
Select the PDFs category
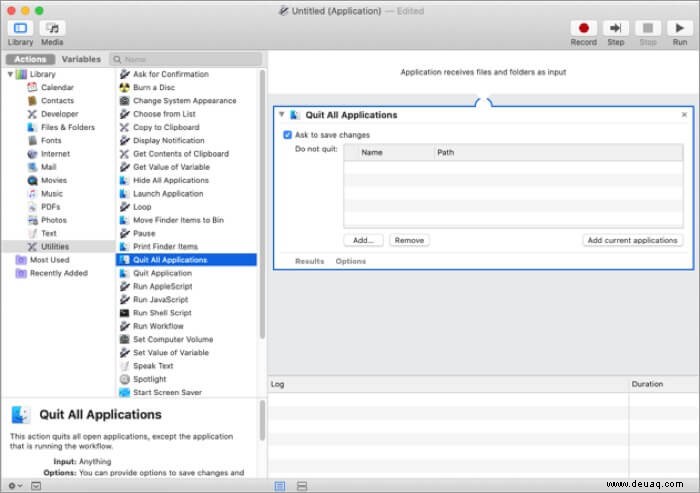pyautogui.click(x=50, y=207)
